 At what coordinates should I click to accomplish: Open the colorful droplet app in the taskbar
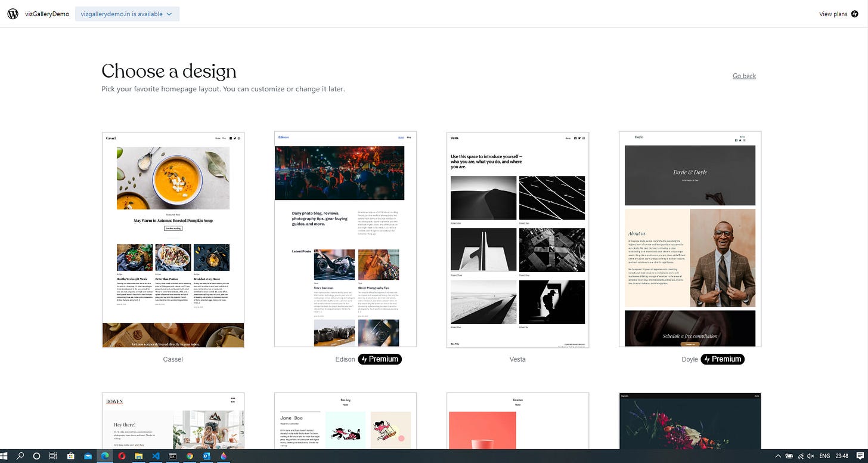(x=224, y=456)
